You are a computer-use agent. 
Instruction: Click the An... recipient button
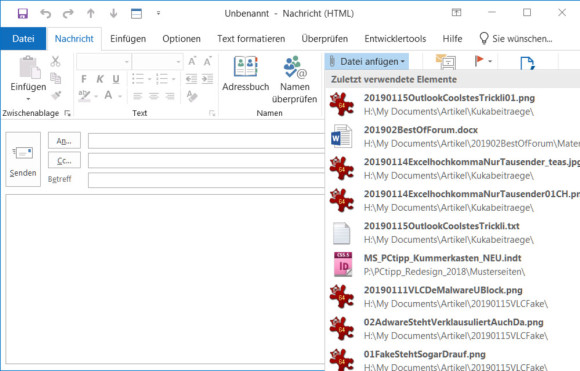tap(64, 141)
